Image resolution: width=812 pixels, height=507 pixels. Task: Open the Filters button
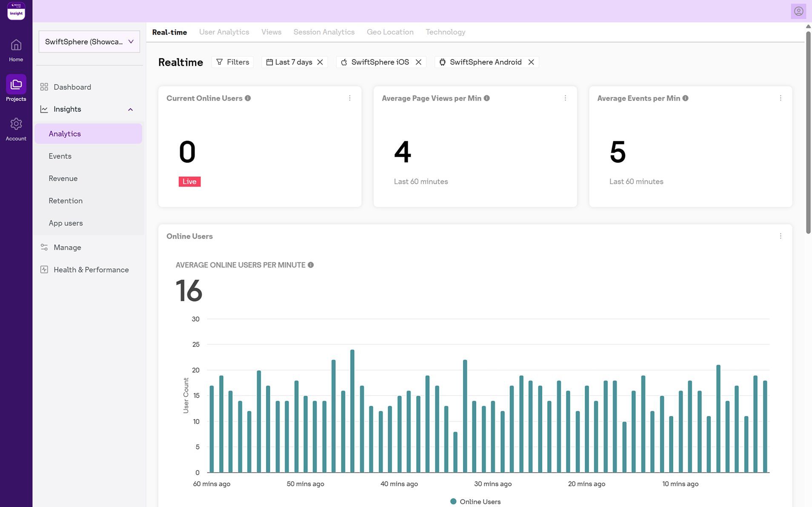pyautogui.click(x=232, y=62)
